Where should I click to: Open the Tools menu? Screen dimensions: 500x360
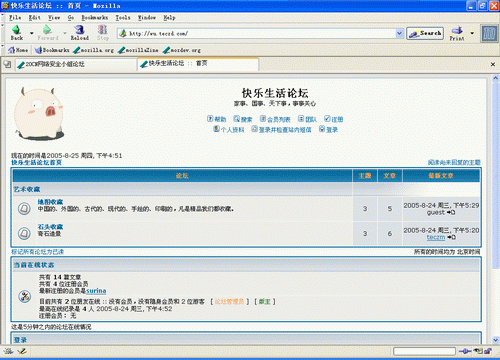(123, 17)
